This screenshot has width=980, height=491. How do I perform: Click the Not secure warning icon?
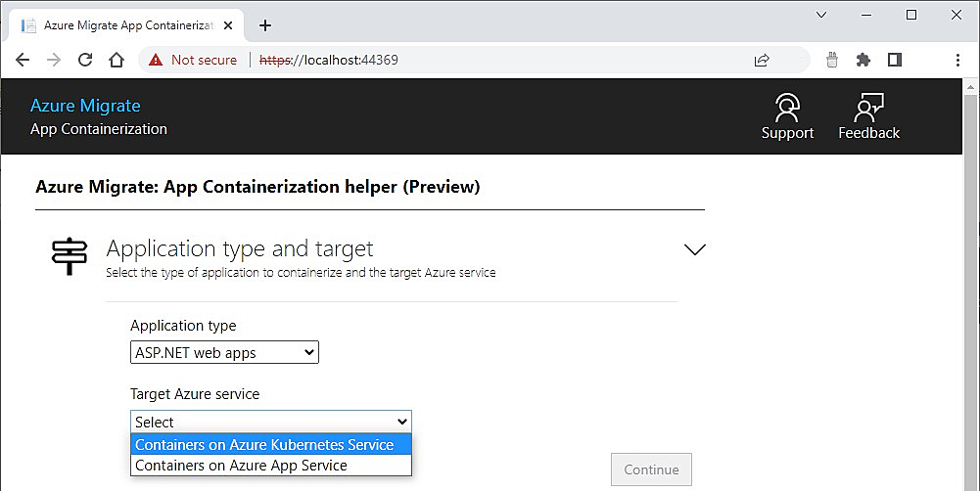(155, 60)
